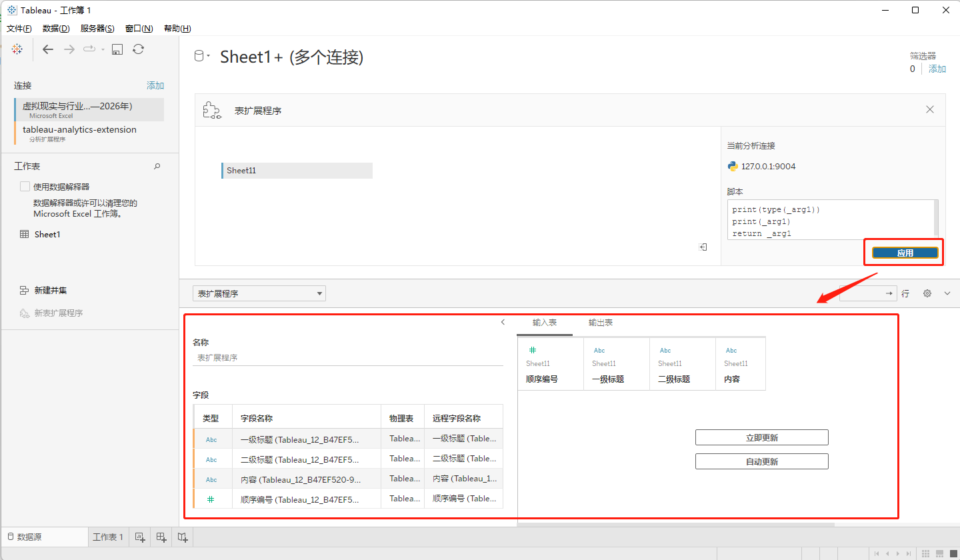Select Sheet1 table in worksheet list
Screen dimensions: 960x560
click(x=47, y=235)
